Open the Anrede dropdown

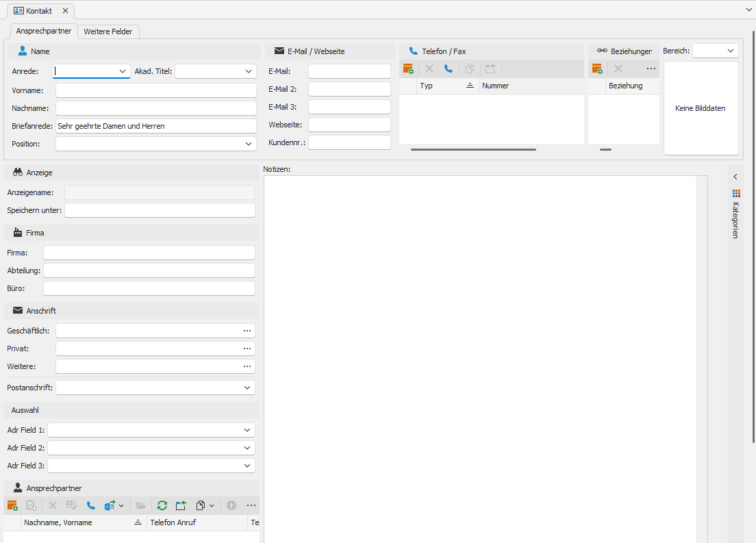click(x=123, y=71)
